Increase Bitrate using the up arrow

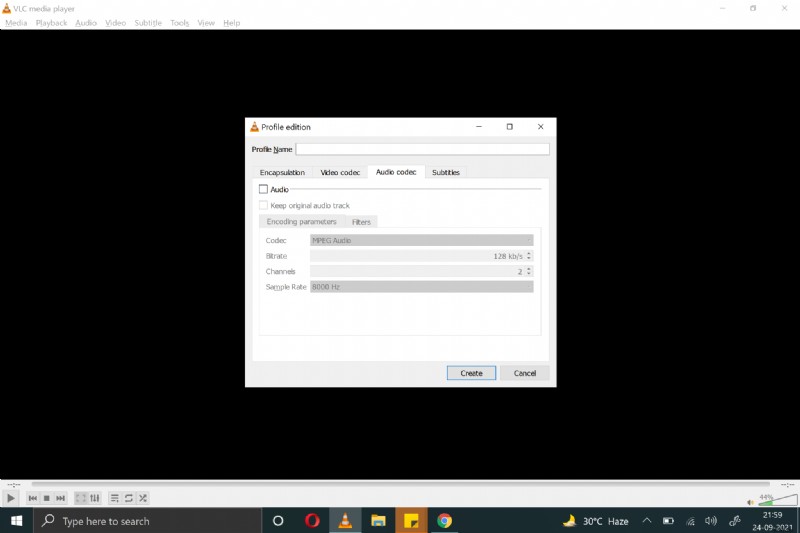pos(529,253)
